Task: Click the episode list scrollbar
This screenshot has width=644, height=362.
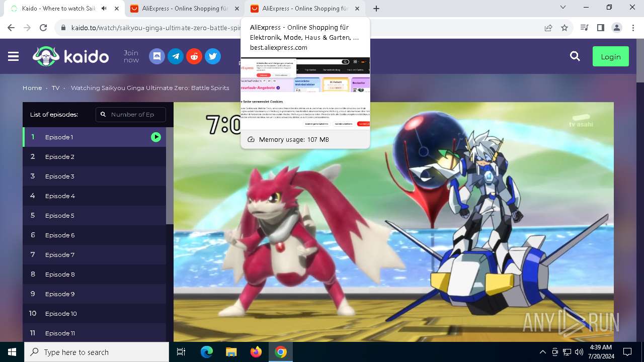Action: [170, 175]
